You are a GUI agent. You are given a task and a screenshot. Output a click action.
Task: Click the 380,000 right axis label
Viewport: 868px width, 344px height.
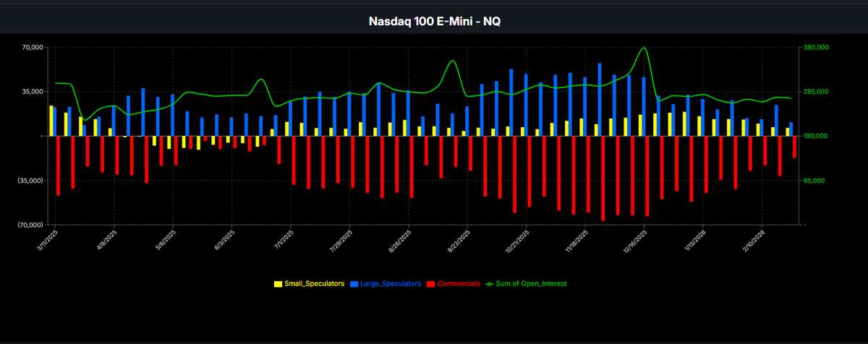(x=816, y=47)
